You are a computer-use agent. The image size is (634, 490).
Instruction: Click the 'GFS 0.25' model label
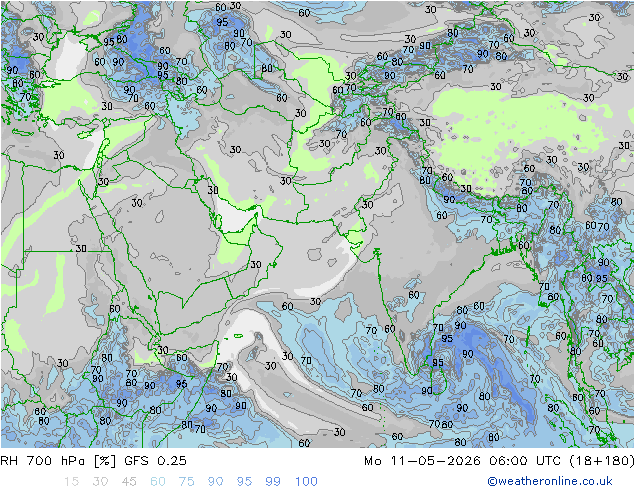(x=155, y=461)
